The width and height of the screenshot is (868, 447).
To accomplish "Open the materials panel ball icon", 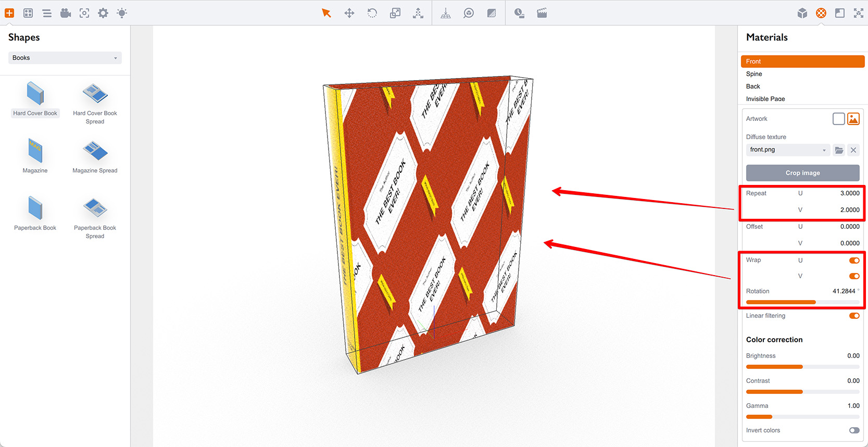I will click(x=821, y=13).
